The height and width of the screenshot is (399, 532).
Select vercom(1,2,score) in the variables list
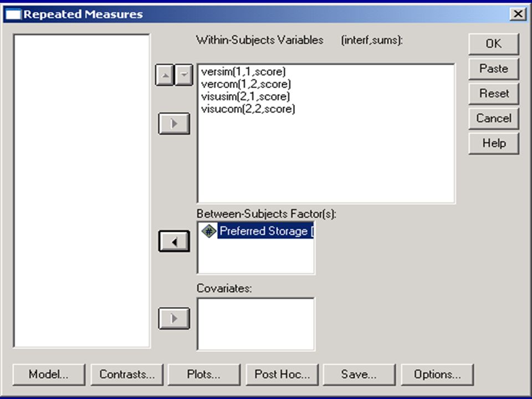pos(246,84)
